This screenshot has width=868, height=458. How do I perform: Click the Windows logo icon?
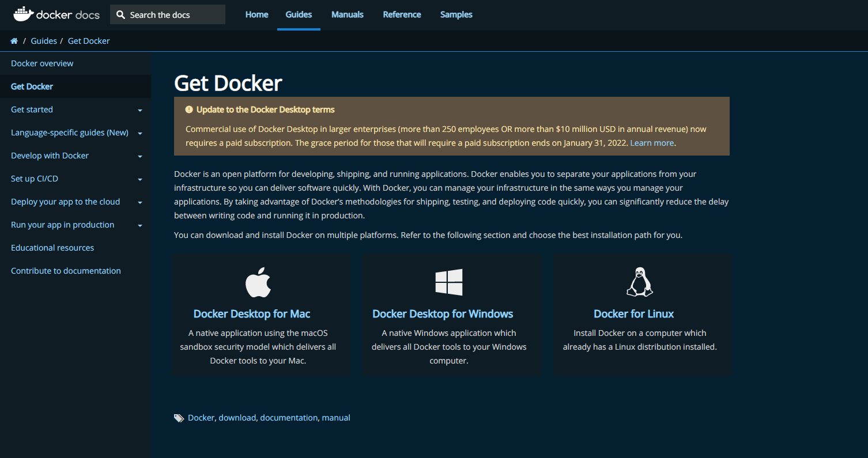(448, 282)
